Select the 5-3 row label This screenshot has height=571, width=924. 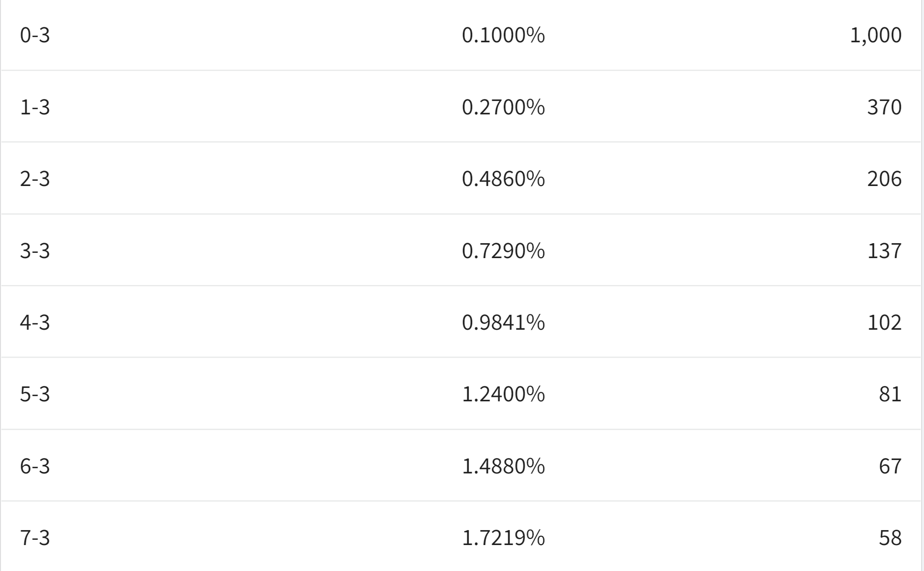tap(35, 394)
